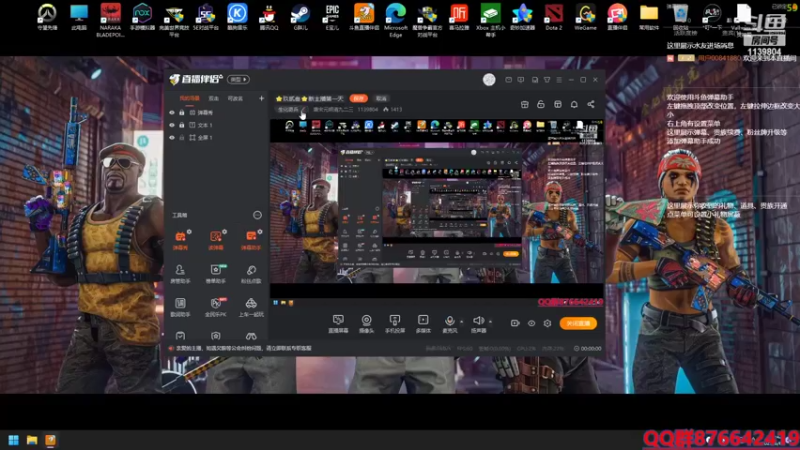Open the notification bell in the header

pyautogui.click(x=574, y=104)
